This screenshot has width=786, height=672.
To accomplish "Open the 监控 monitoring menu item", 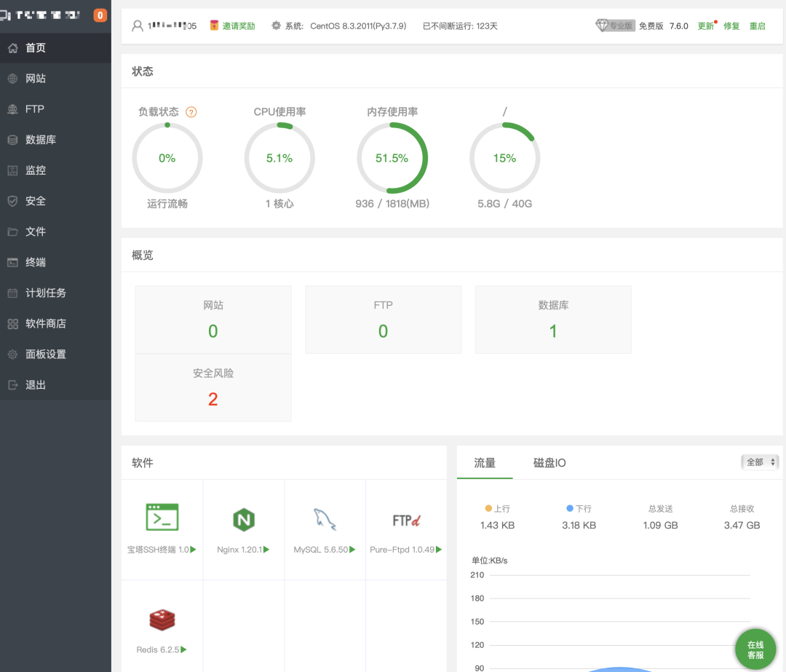I will pos(55,170).
